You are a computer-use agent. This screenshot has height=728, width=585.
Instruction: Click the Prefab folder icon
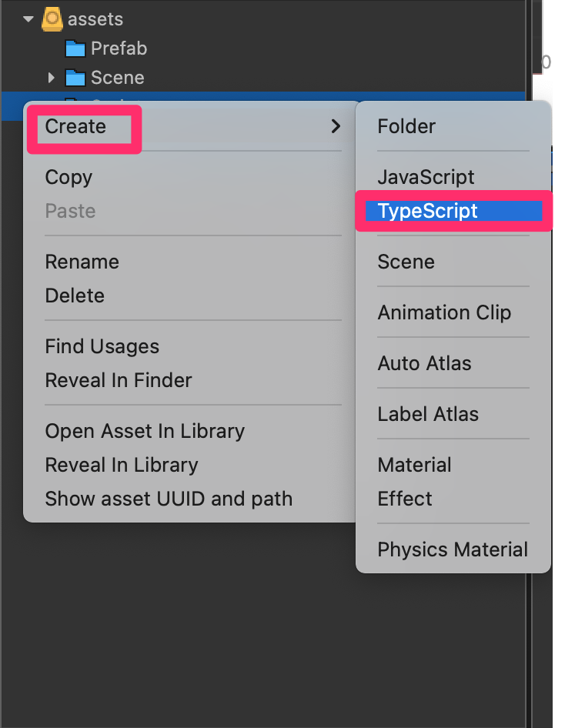tap(75, 48)
